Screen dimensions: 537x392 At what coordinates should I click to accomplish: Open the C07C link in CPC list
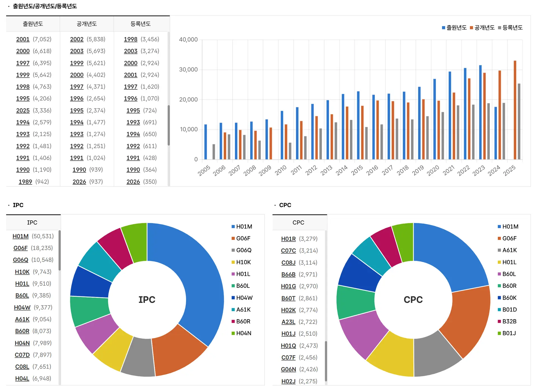pos(288,251)
